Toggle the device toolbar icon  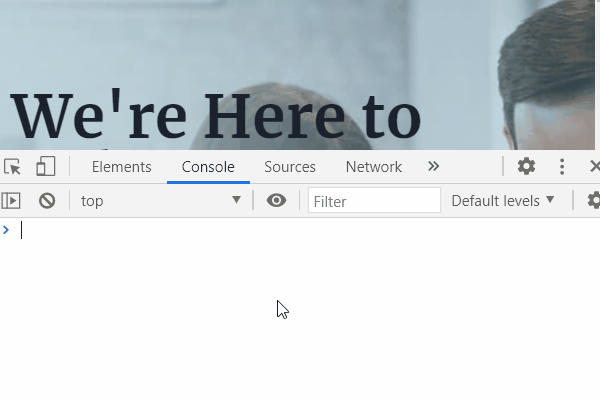pos(46,166)
